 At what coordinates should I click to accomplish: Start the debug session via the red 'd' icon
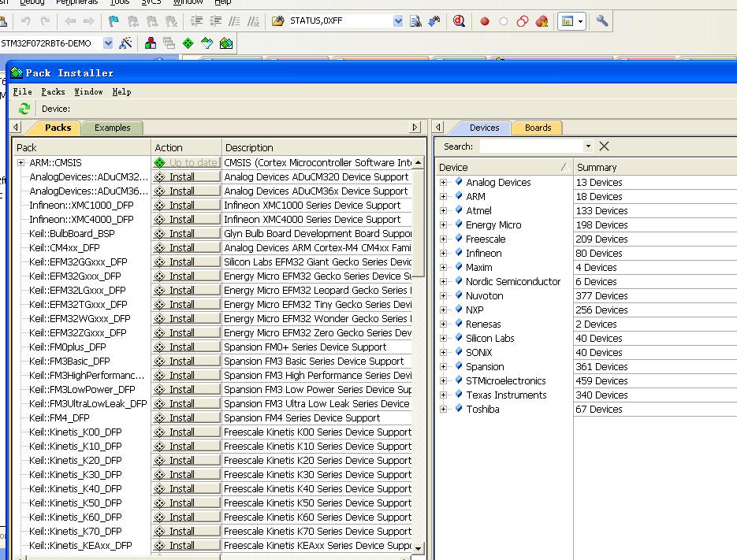point(459,21)
